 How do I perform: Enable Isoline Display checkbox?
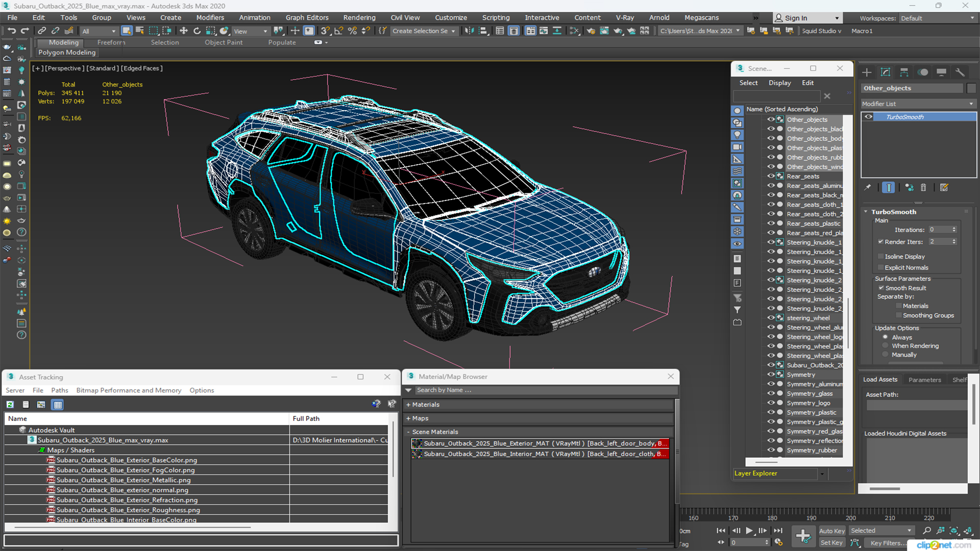click(x=880, y=257)
